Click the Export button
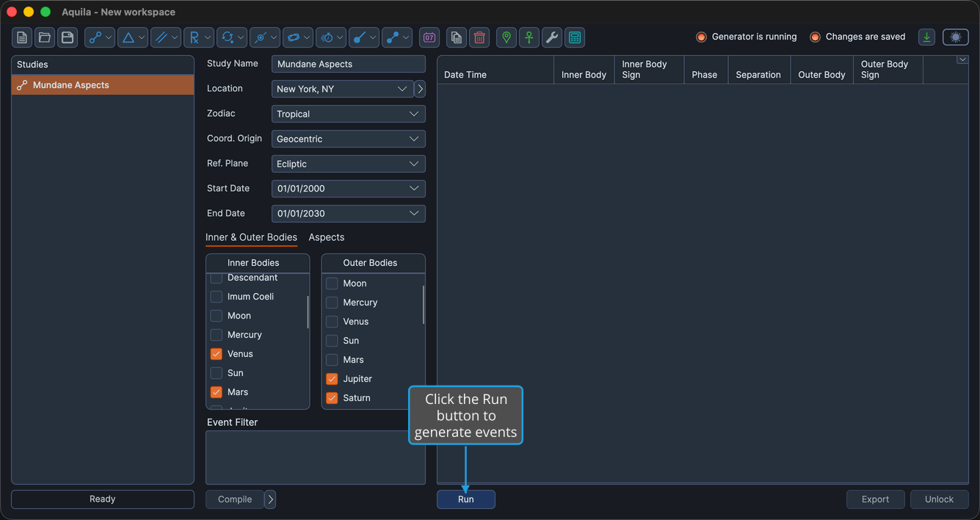Viewport: 980px width, 520px height. click(876, 499)
